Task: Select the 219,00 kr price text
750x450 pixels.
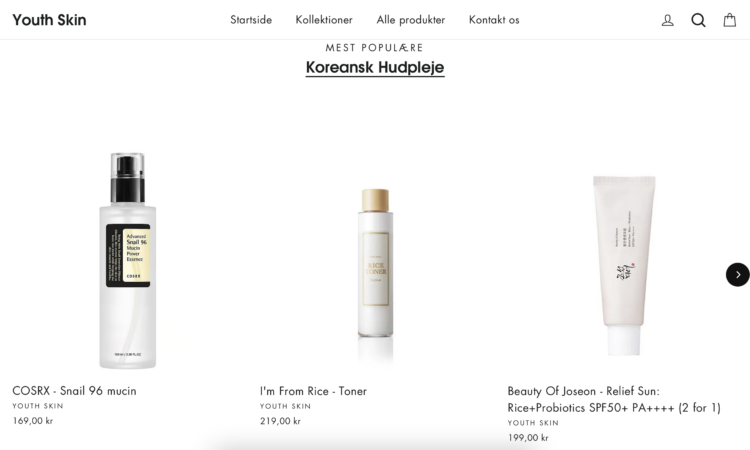Action: (x=280, y=421)
